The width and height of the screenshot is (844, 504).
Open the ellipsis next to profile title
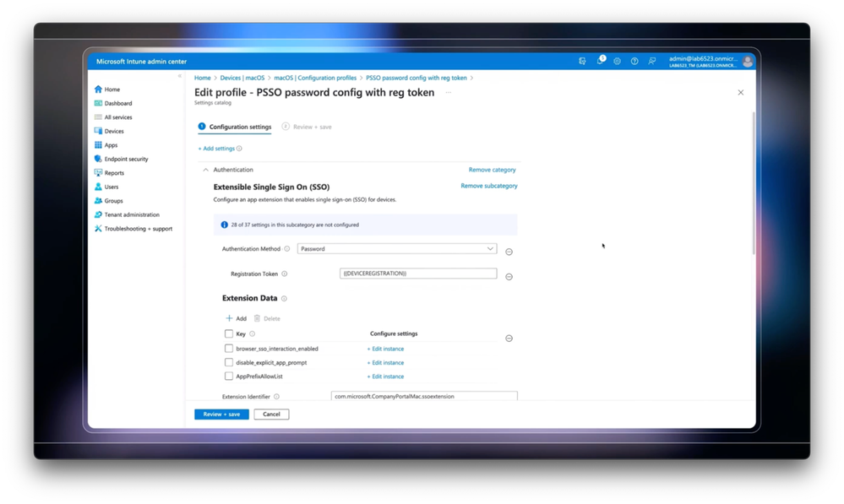448,93
